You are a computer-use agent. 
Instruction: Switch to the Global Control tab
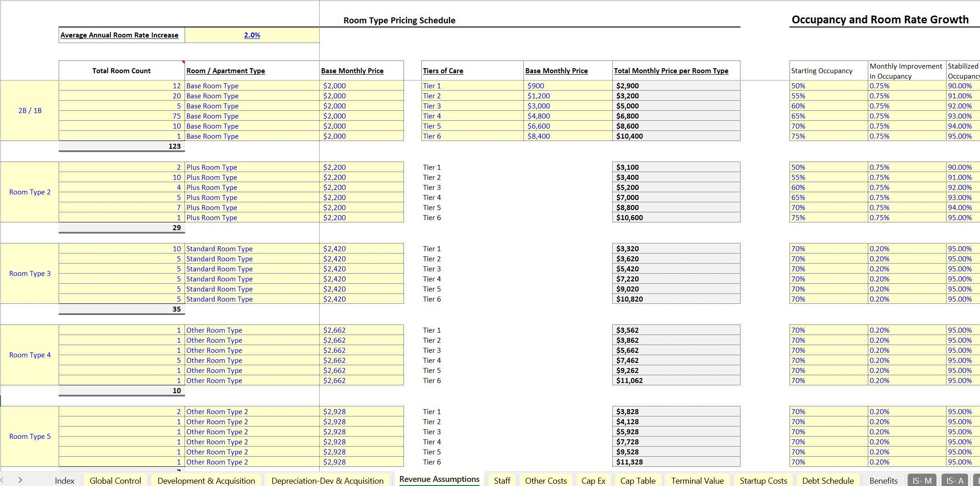[115, 481]
